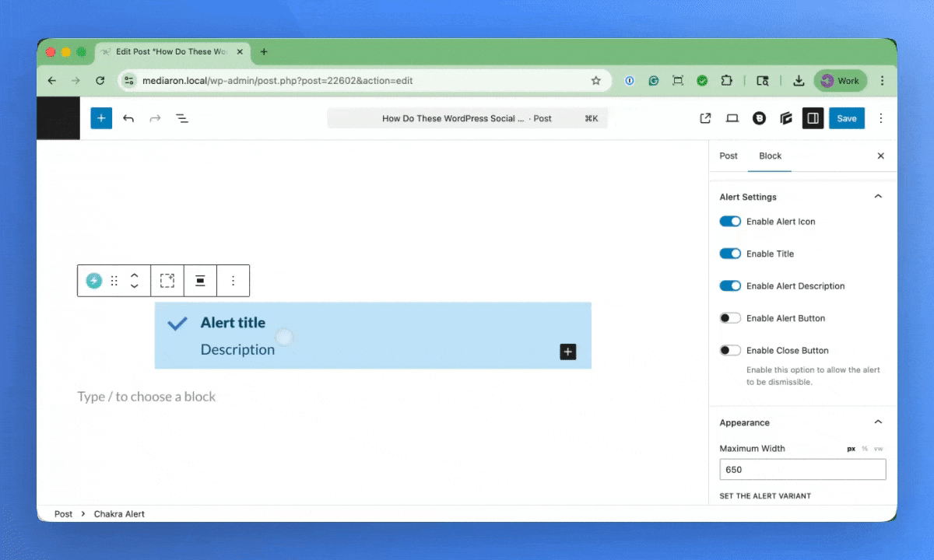Go back in the browser

click(x=52, y=80)
